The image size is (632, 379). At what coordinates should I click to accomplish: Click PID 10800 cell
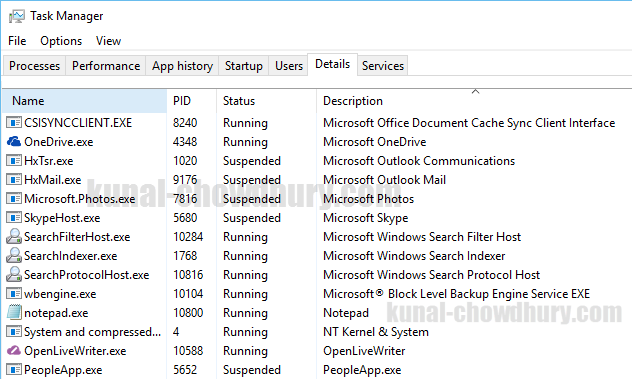pyautogui.click(x=188, y=312)
